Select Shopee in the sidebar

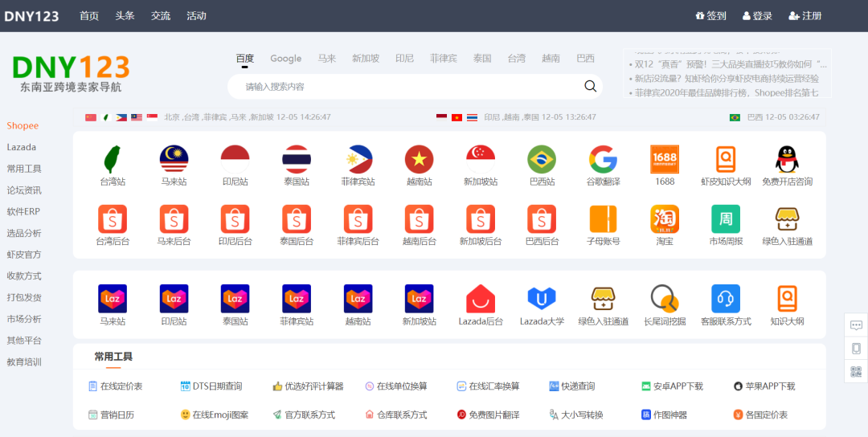click(23, 125)
